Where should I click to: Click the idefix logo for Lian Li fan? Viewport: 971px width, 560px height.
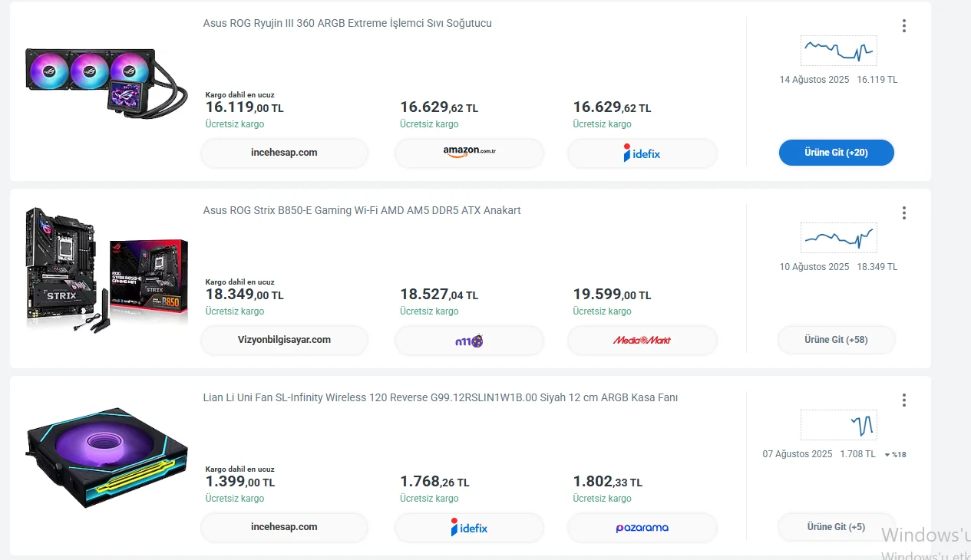469,527
